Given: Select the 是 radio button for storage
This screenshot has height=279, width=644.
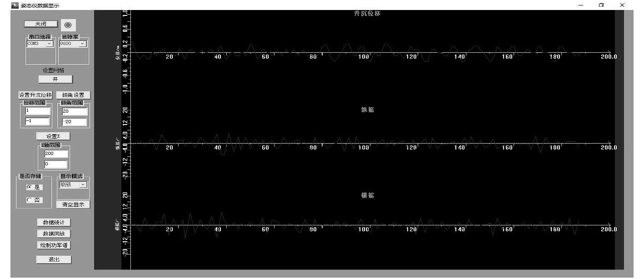Looking at the screenshot, I should tap(30, 187).
